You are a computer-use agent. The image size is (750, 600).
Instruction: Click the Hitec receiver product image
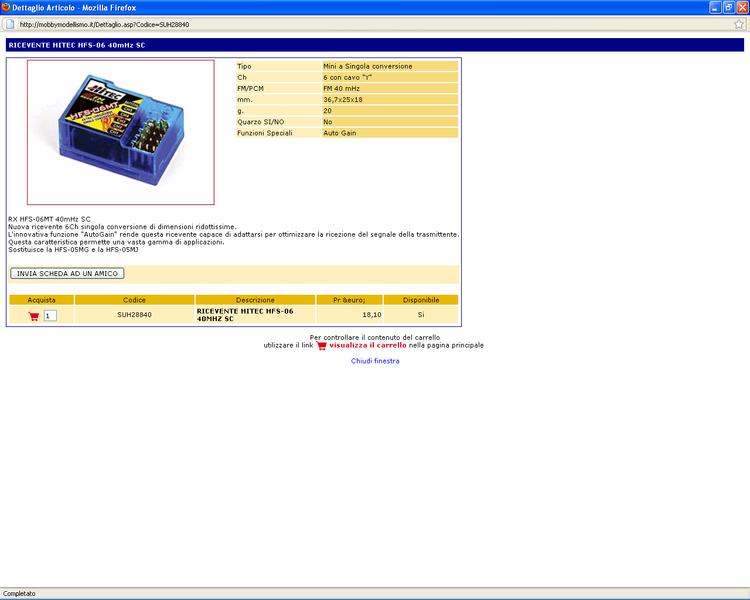(120, 132)
